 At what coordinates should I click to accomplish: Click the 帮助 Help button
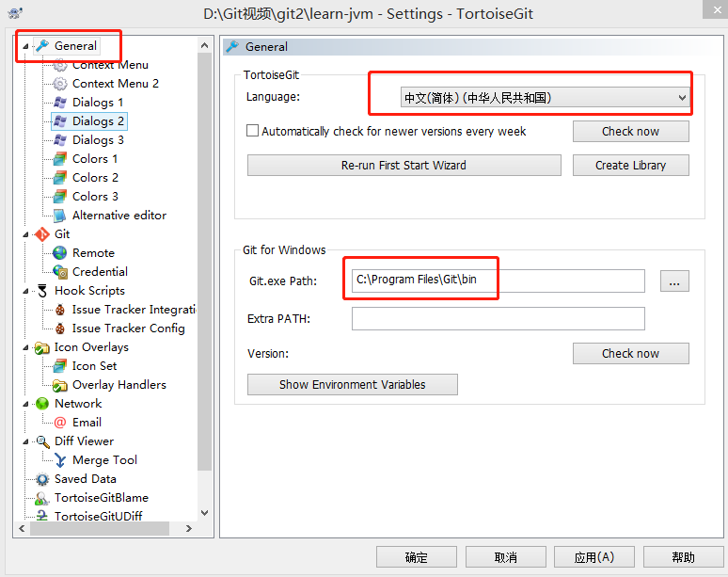point(684,557)
